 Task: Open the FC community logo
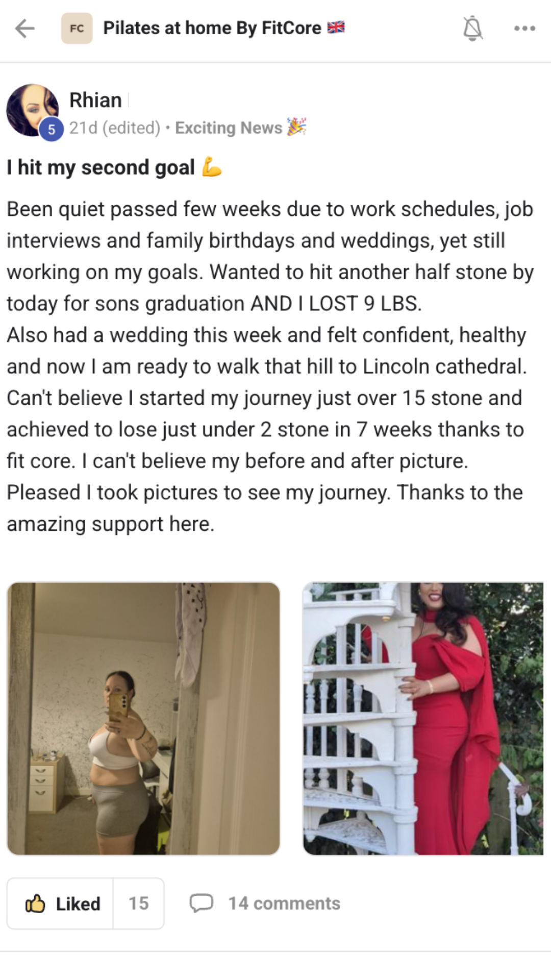pos(77,28)
